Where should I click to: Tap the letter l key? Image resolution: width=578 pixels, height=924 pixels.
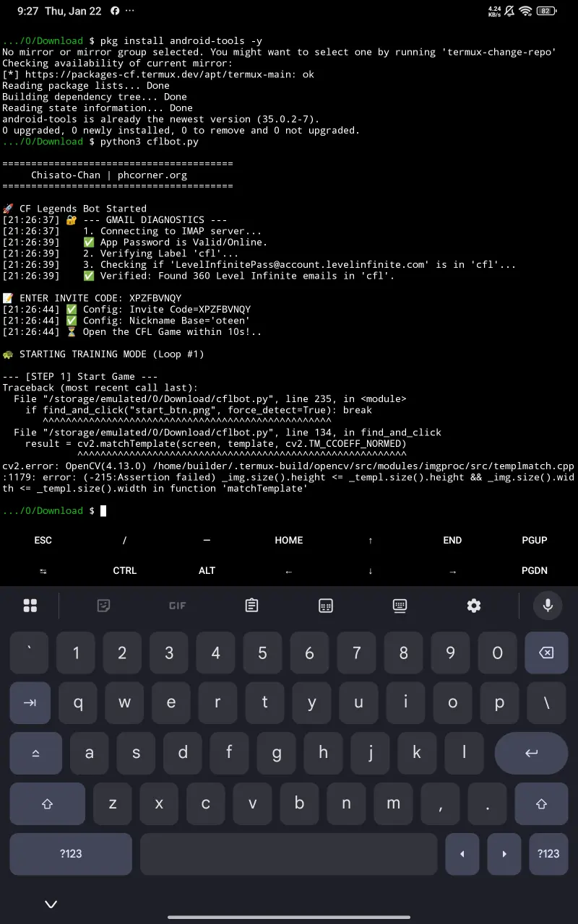(x=464, y=753)
